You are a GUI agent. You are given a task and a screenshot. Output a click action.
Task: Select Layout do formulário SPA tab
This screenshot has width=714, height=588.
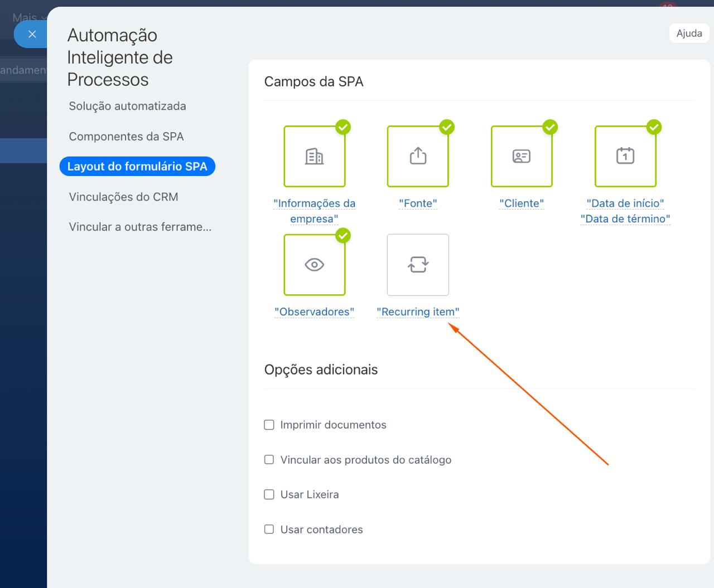pos(137,166)
